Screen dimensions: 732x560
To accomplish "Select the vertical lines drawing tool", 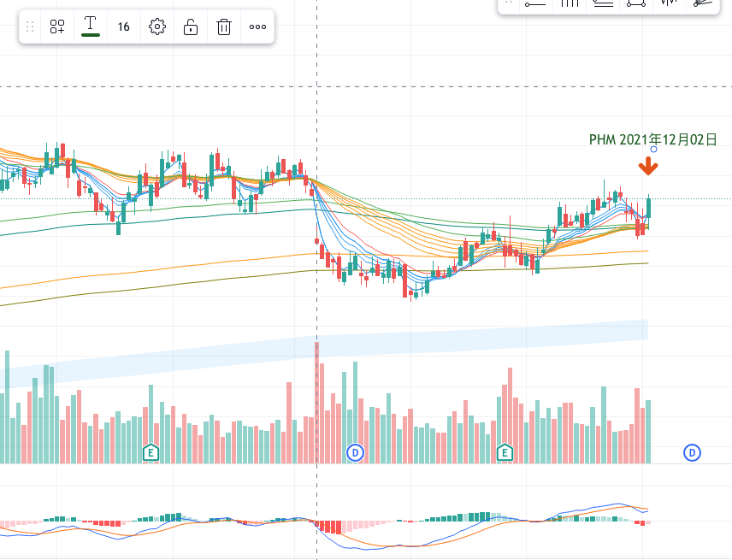I will pos(569,3).
